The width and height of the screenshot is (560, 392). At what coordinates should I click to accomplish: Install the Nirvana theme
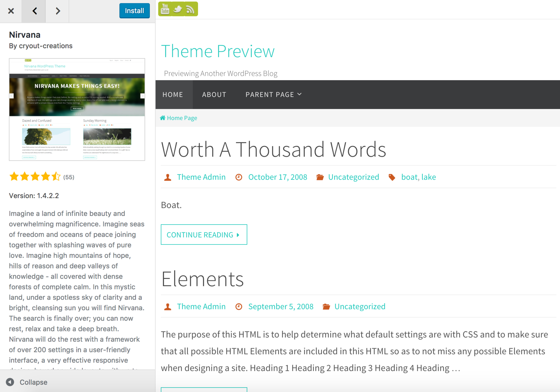(x=134, y=11)
